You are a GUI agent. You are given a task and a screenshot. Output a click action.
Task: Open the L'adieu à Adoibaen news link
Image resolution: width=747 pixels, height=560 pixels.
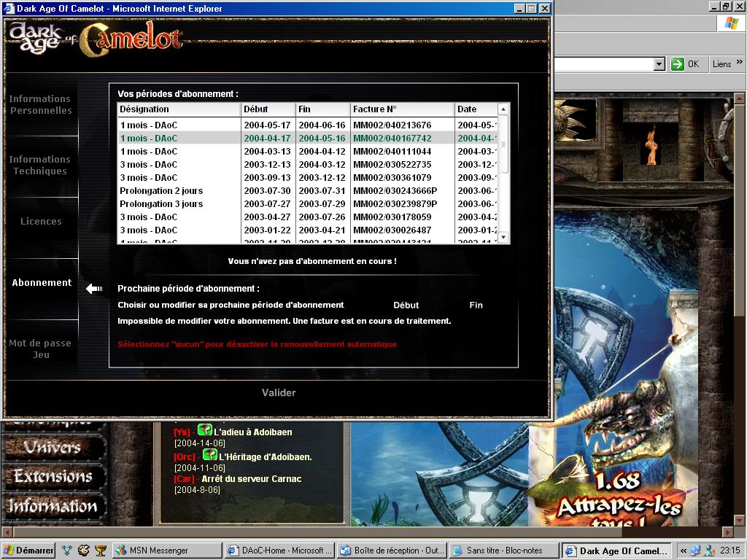[x=253, y=432]
